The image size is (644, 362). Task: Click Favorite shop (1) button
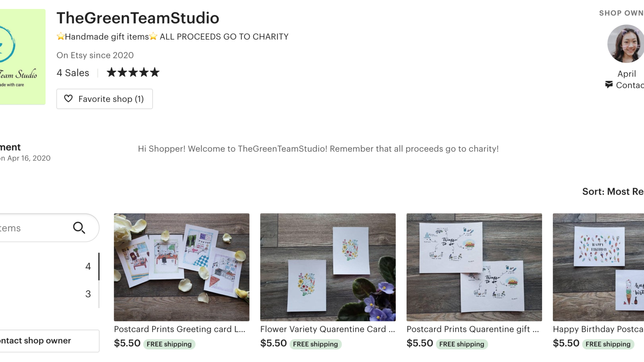(105, 99)
